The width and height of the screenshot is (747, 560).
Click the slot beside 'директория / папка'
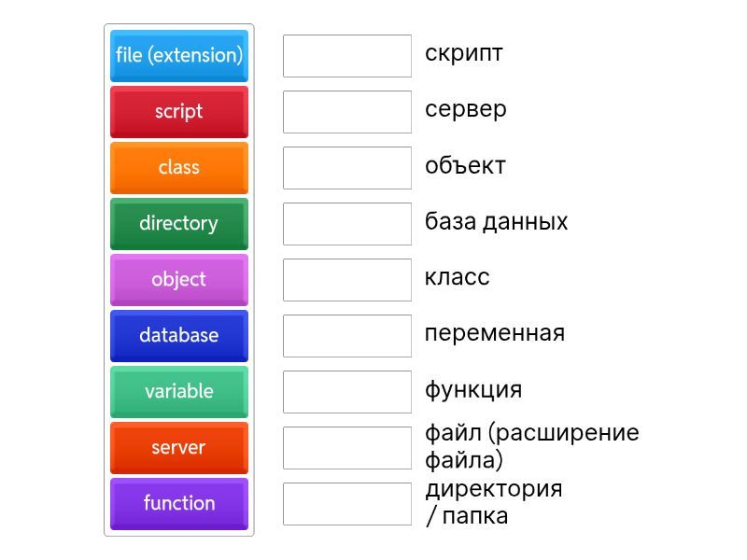pos(346,504)
